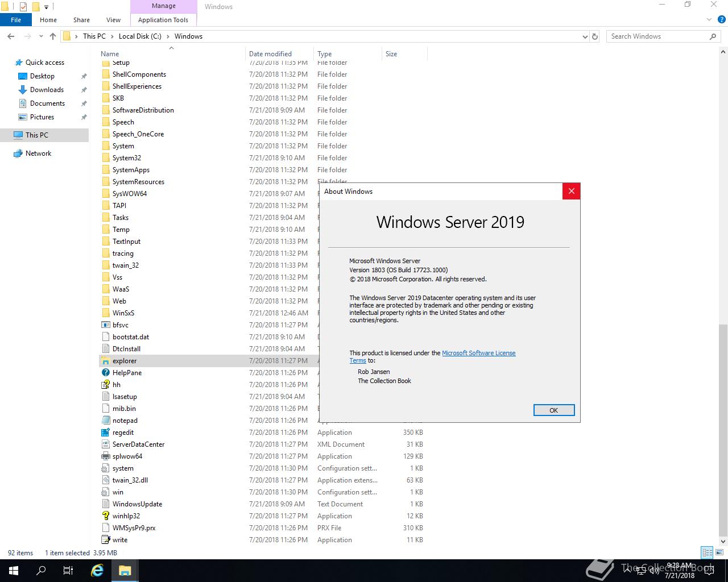Select the bfsvc file icon

[x=105, y=325]
